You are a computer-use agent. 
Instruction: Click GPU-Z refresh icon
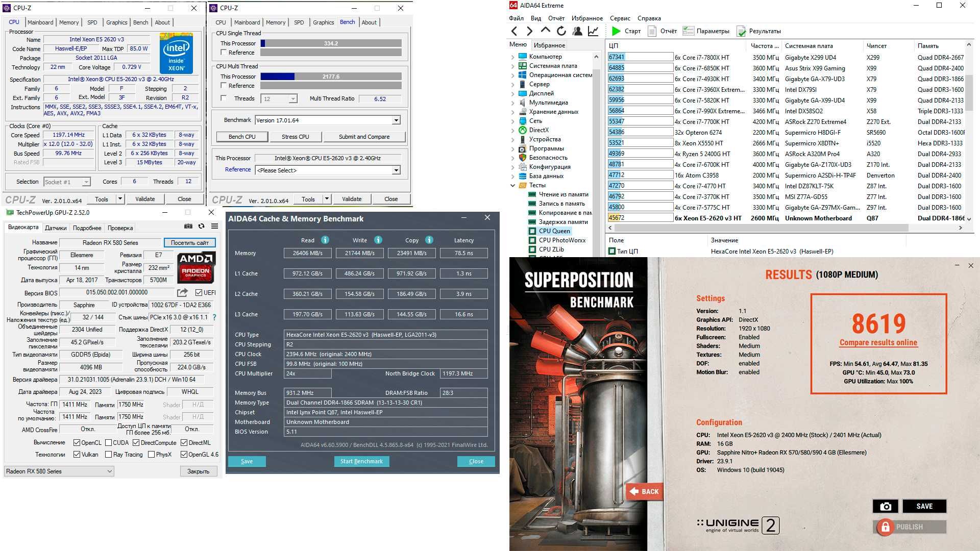point(201,226)
